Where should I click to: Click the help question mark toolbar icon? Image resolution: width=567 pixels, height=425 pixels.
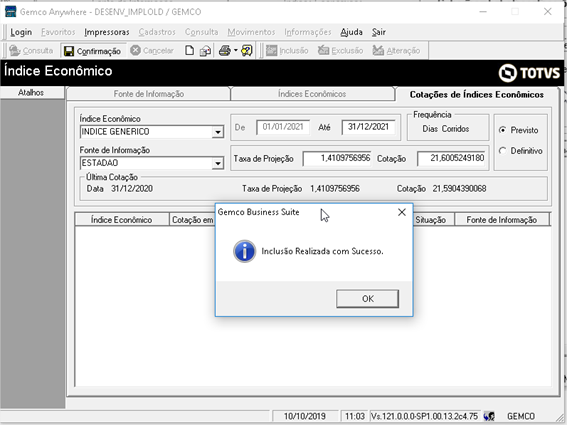(247, 51)
